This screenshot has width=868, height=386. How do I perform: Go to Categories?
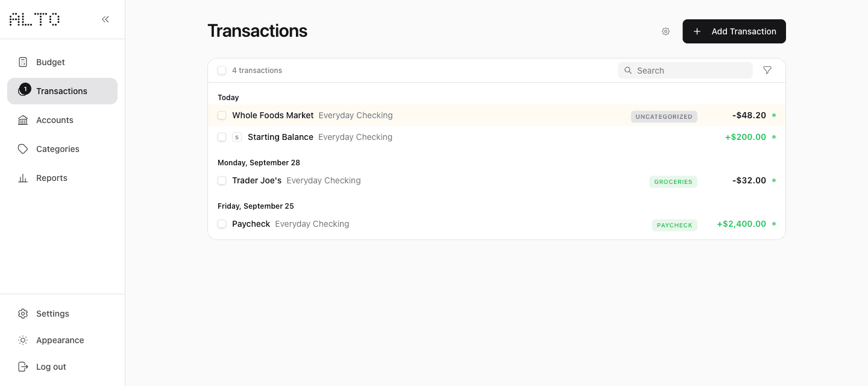click(x=62, y=149)
